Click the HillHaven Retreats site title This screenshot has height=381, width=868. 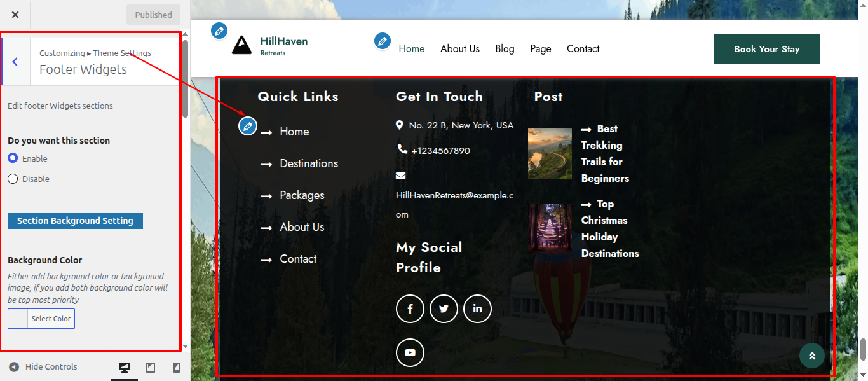(x=283, y=46)
